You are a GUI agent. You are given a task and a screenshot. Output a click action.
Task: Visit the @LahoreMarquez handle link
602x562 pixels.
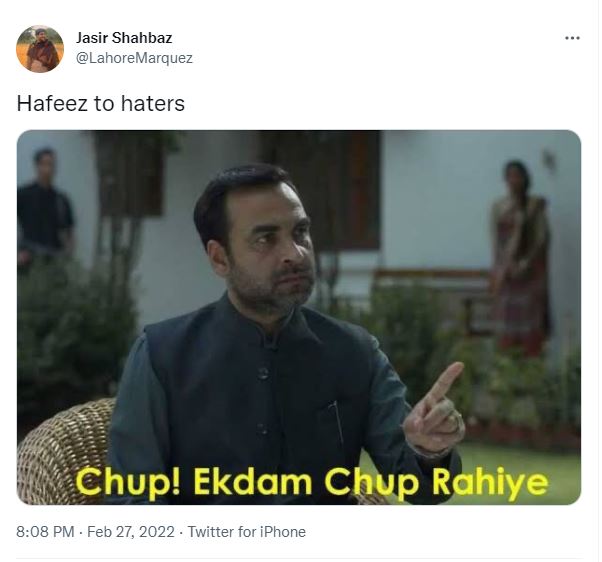134,58
